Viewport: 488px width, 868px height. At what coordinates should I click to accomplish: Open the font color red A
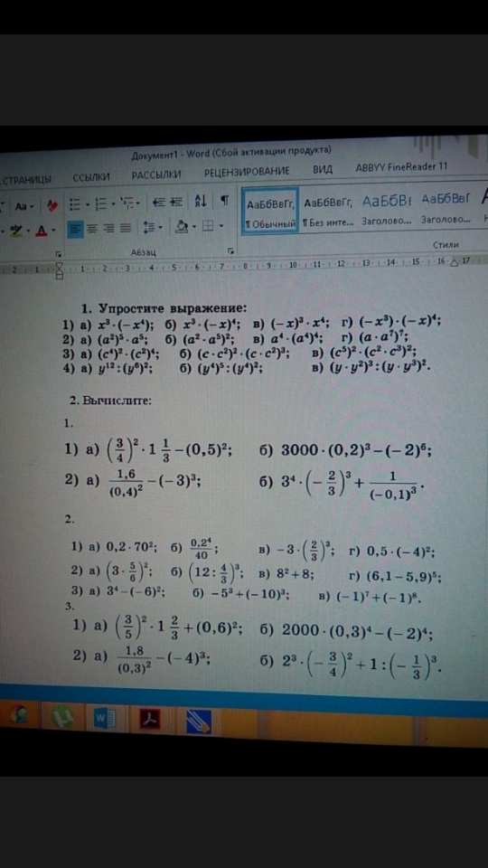tap(42, 231)
